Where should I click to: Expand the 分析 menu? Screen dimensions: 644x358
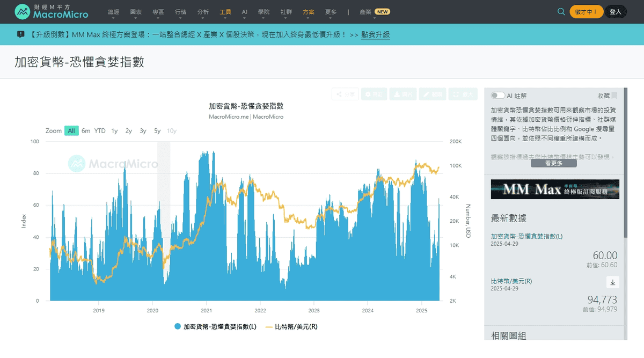click(203, 11)
